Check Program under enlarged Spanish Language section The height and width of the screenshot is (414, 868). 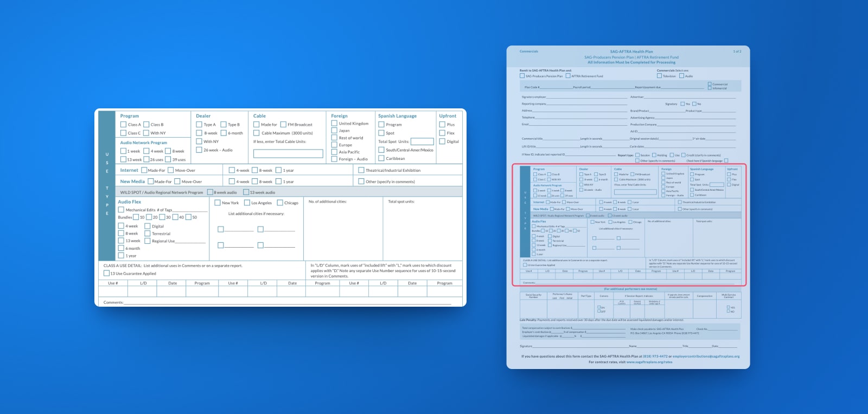click(381, 125)
